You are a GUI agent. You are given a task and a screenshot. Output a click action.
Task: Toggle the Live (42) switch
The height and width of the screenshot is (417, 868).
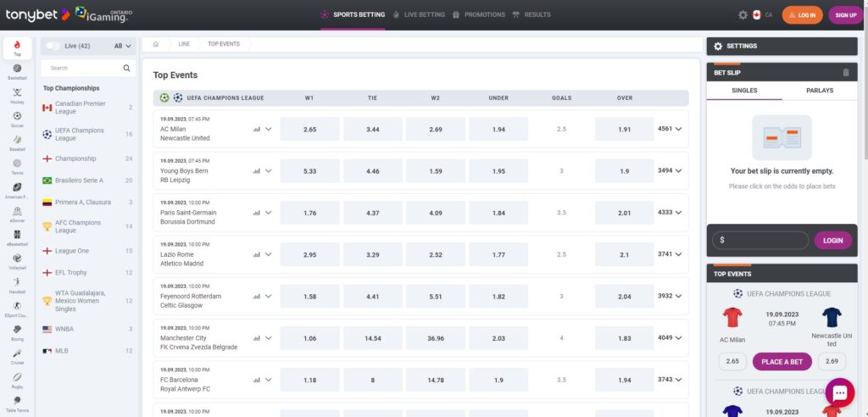pos(53,46)
